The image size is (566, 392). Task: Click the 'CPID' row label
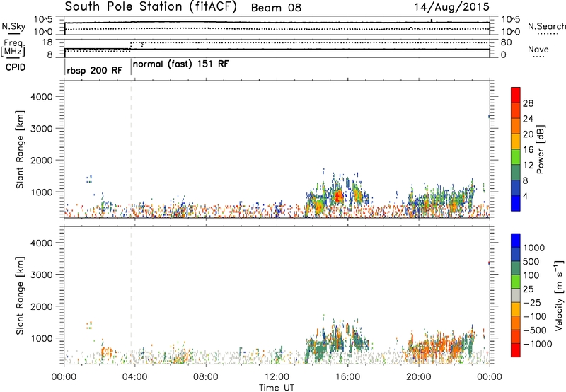16,67
